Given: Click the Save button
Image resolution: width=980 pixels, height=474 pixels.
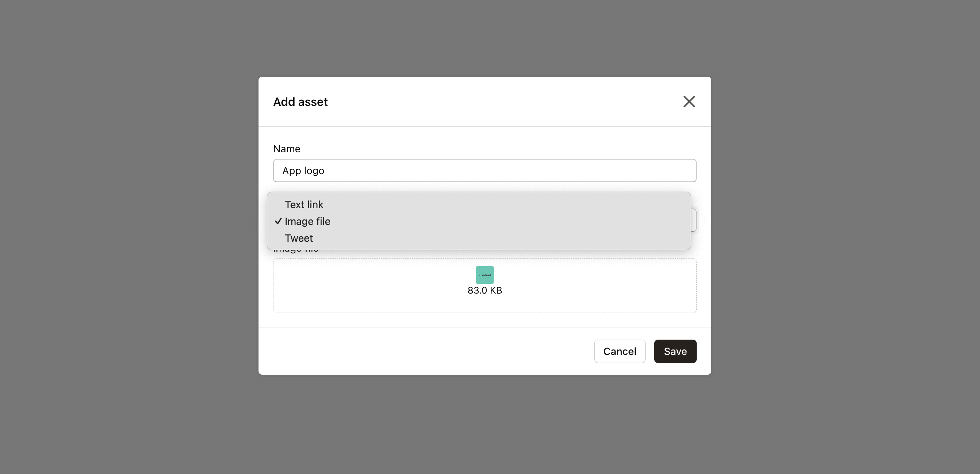Looking at the screenshot, I should pos(675,351).
